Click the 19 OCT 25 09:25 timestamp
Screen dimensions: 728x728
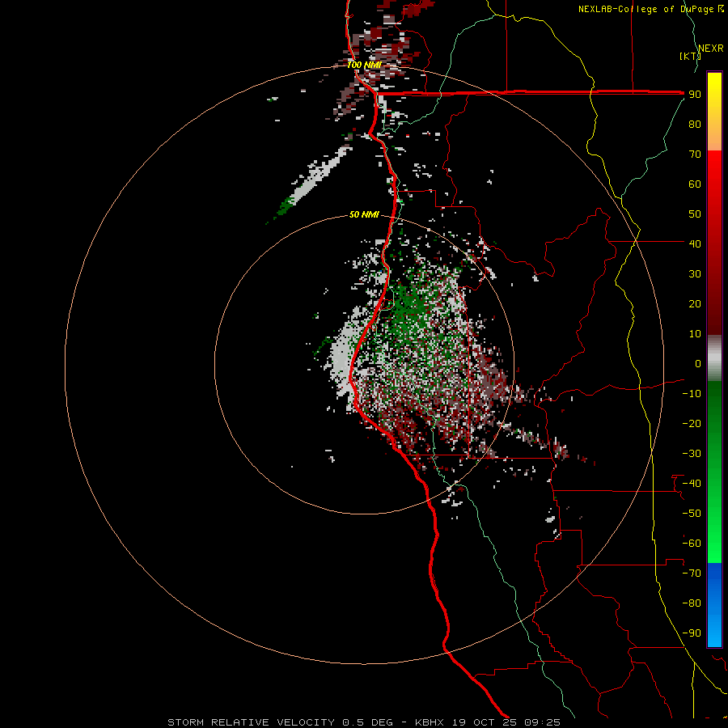pyautogui.click(x=506, y=722)
